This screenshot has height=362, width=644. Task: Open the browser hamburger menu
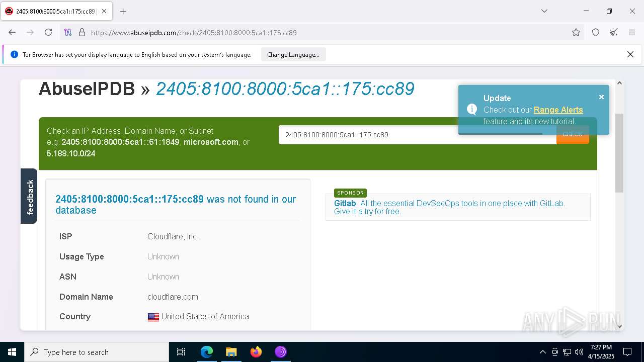pyautogui.click(x=632, y=32)
